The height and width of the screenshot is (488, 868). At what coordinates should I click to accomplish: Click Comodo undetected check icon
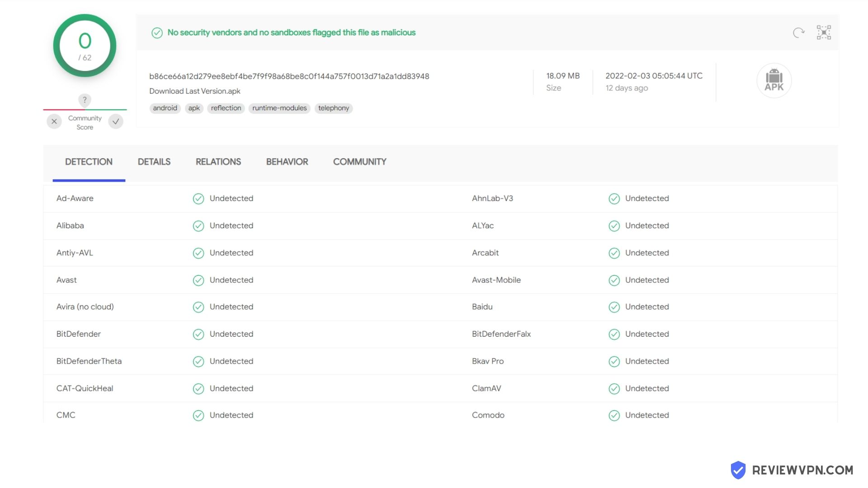pyautogui.click(x=614, y=415)
